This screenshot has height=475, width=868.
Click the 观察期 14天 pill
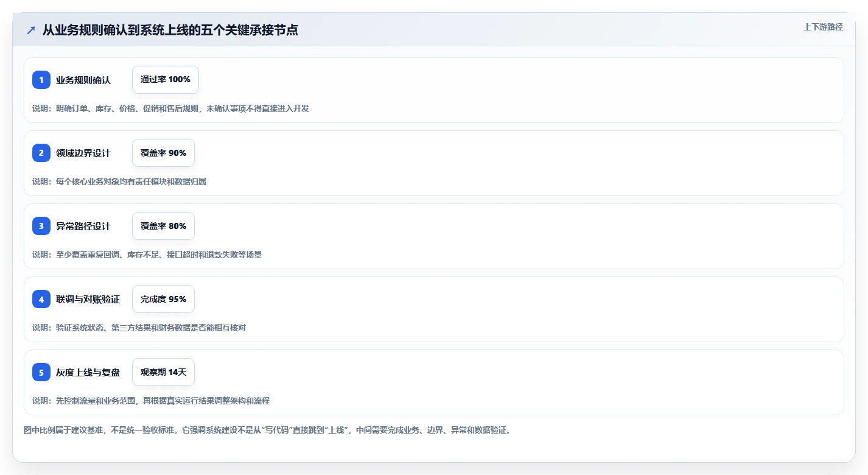(163, 372)
